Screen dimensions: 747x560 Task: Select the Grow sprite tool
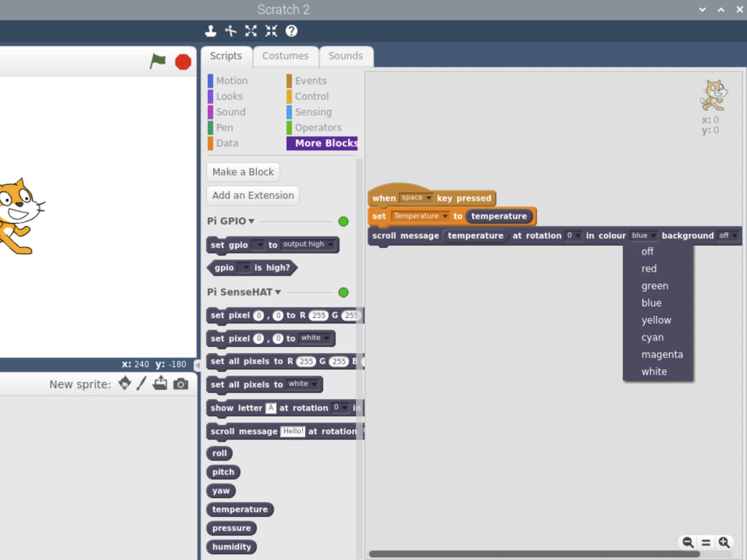251,31
